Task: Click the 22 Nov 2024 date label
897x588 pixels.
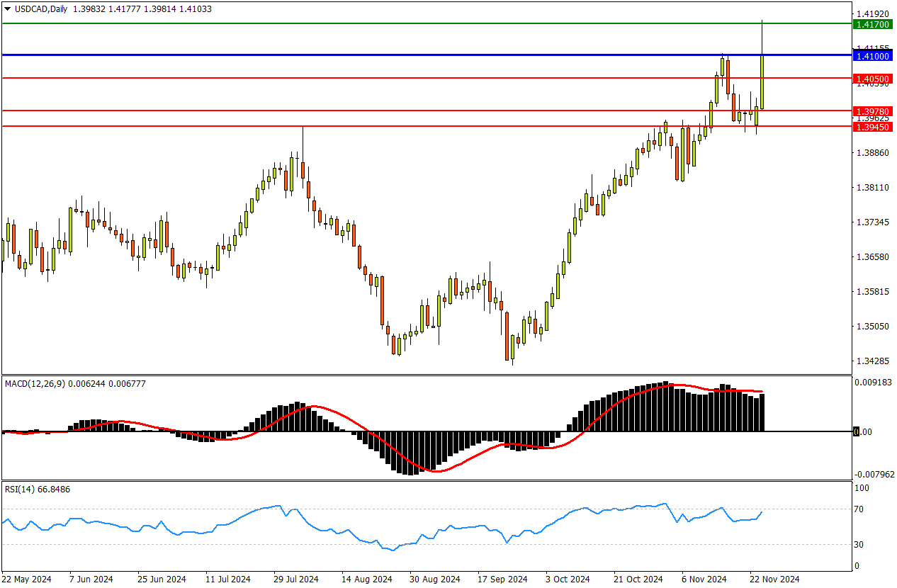Action: (x=776, y=579)
